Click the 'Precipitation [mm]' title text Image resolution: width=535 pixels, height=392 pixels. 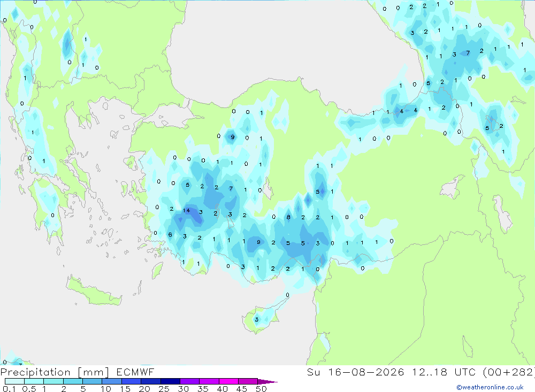coord(55,372)
